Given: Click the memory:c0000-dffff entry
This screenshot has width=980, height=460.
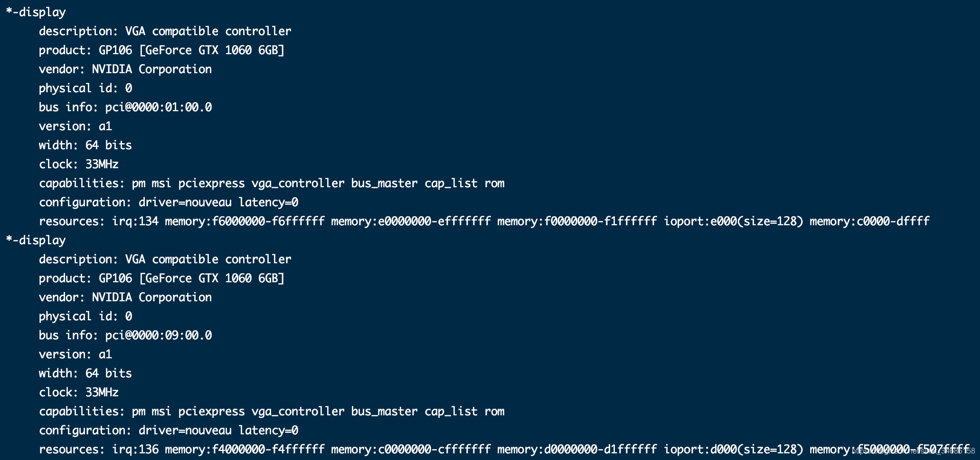Looking at the screenshot, I should point(869,221).
